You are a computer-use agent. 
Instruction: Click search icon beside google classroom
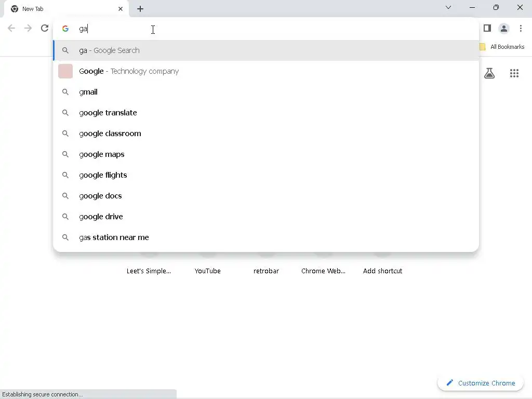pyautogui.click(x=65, y=134)
